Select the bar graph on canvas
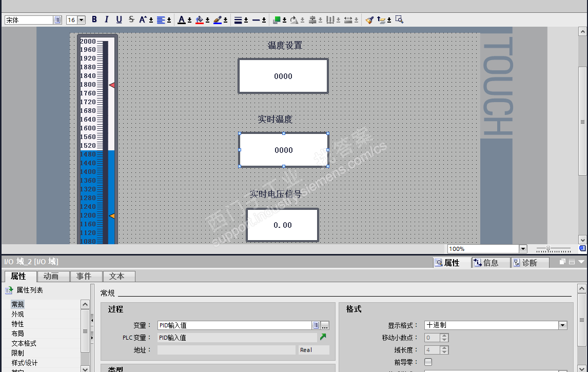 [97, 140]
